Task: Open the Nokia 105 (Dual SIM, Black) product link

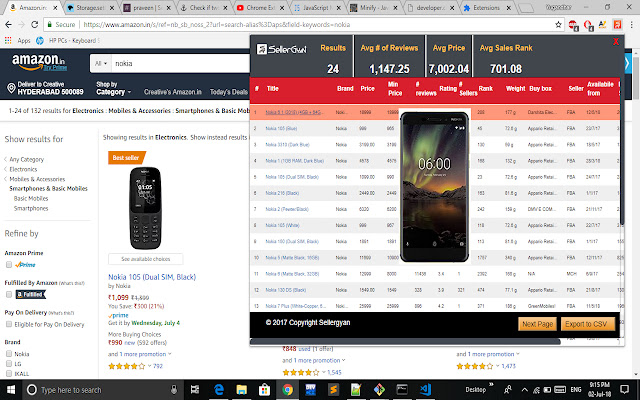Action: coord(152,277)
